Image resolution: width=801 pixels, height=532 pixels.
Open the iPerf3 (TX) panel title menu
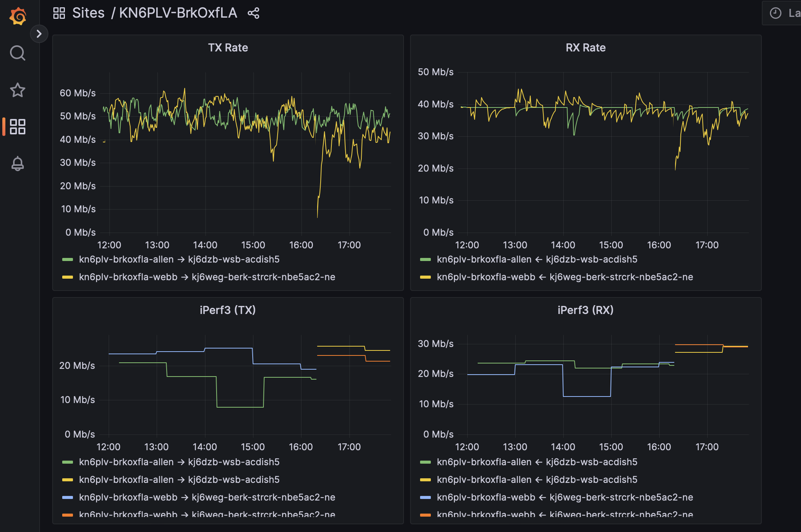(228, 310)
